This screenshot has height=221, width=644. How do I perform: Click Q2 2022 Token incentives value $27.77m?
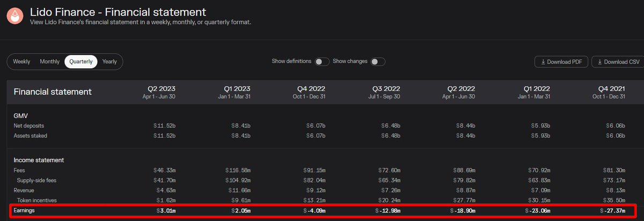coord(464,201)
